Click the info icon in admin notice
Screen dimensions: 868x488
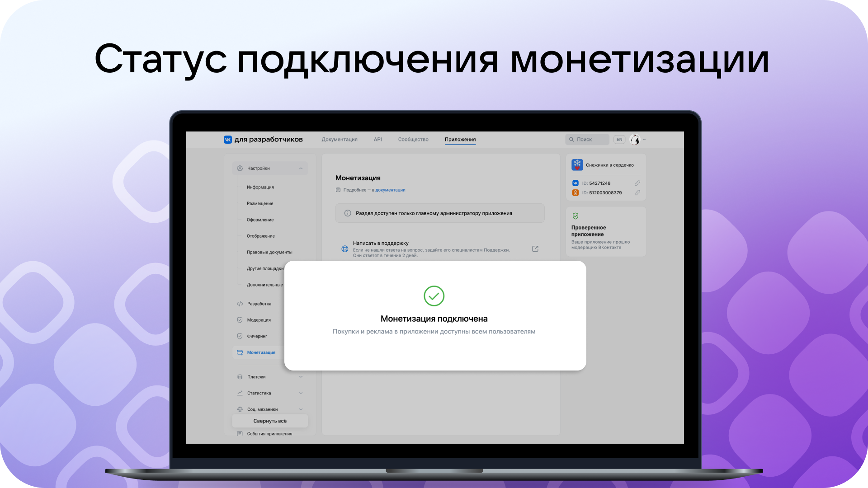tap(348, 213)
